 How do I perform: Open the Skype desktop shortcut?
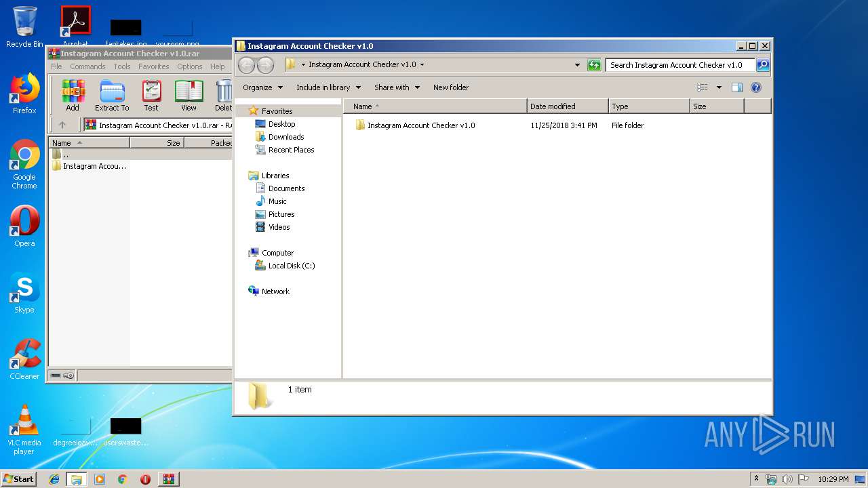(24, 293)
